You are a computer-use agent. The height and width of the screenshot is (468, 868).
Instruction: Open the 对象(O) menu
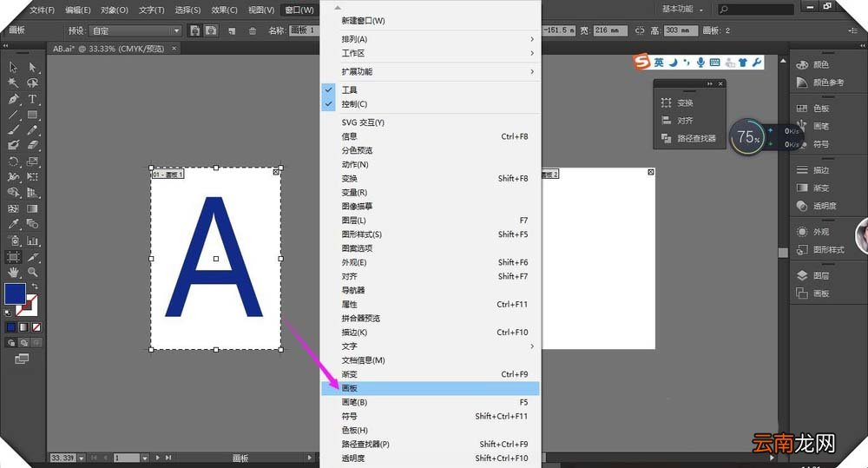point(115,10)
